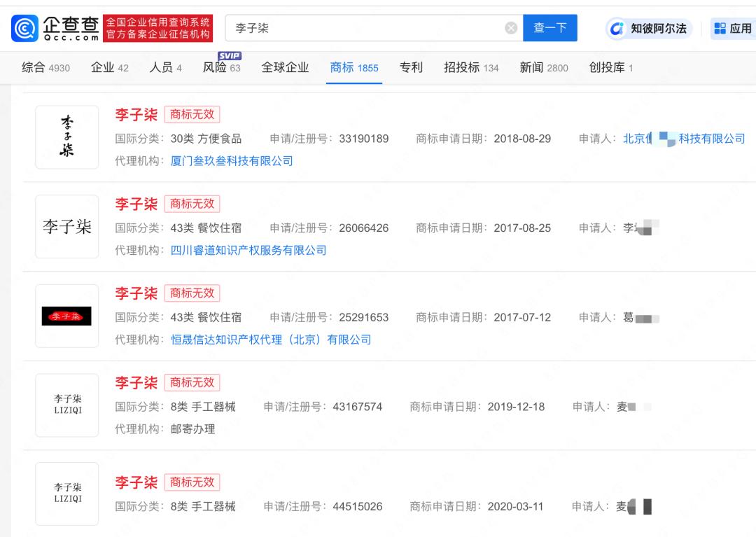Open the 李子柒 trademark title for 25291653

click(136, 293)
